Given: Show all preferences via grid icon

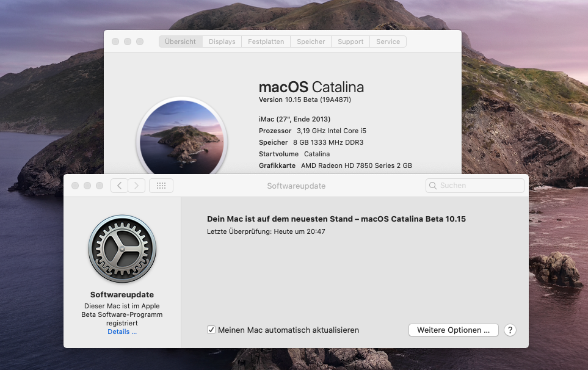Looking at the screenshot, I should tap(161, 186).
